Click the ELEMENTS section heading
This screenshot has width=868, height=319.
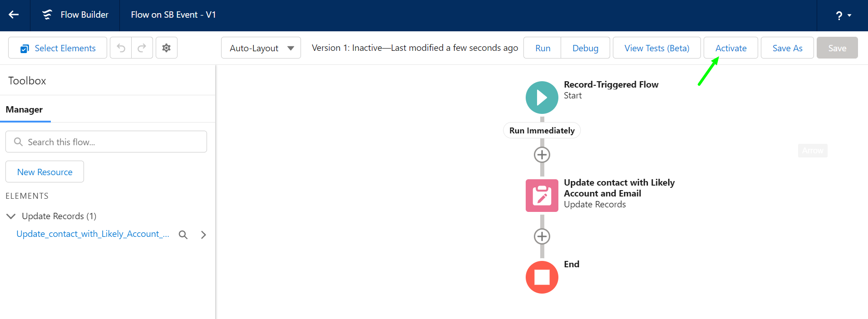pyautogui.click(x=27, y=196)
